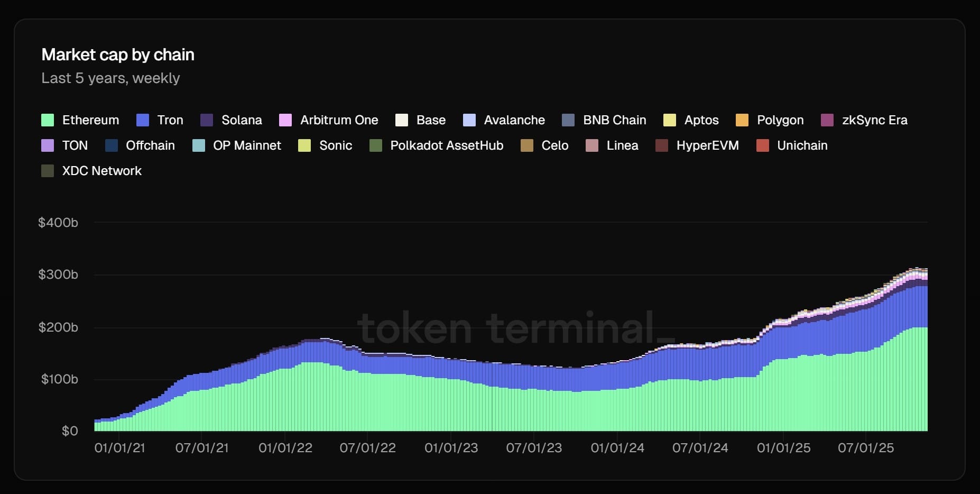The width and height of the screenshot is (980, 494).
Task: Hide the Solana legend entry
Action: (241, 120)
